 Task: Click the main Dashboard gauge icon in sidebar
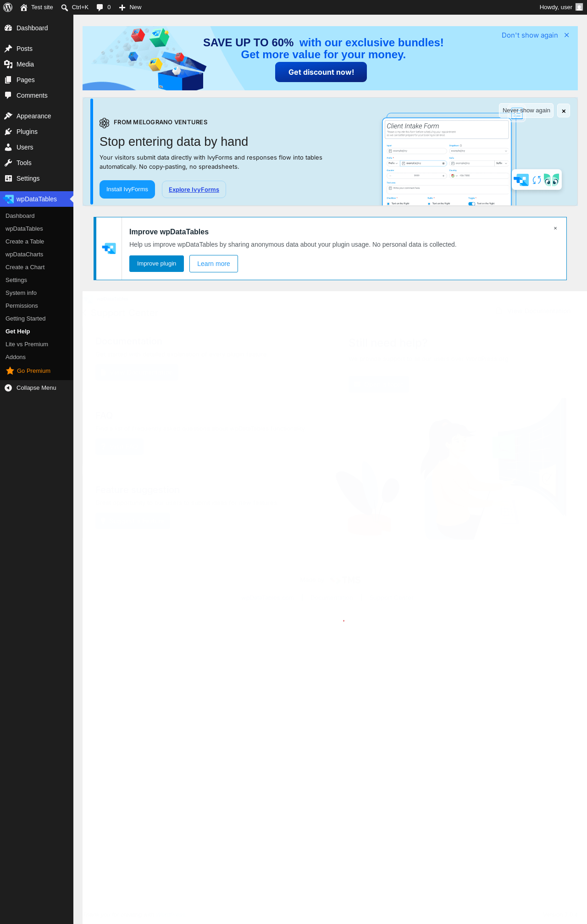click(x=8, y=28)
